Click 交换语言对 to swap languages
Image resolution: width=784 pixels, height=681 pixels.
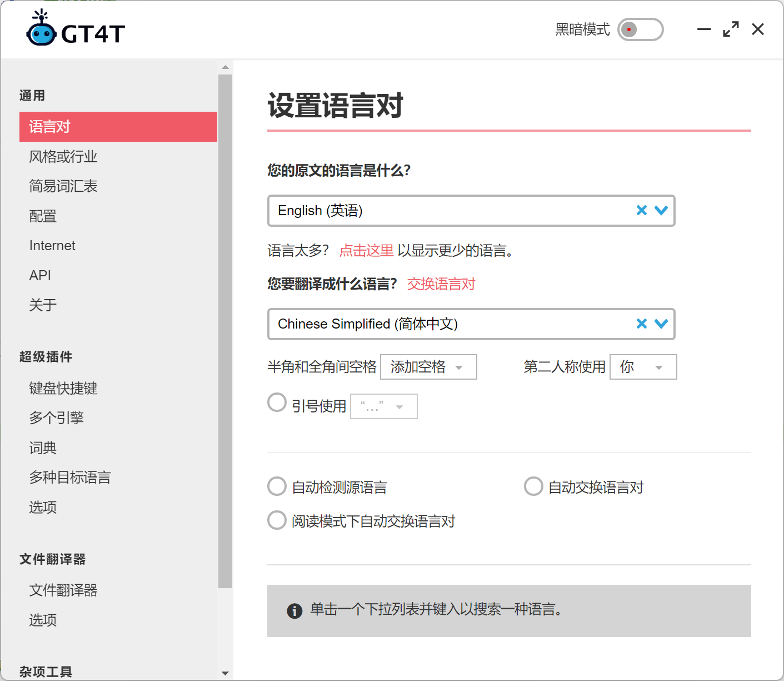441,284
